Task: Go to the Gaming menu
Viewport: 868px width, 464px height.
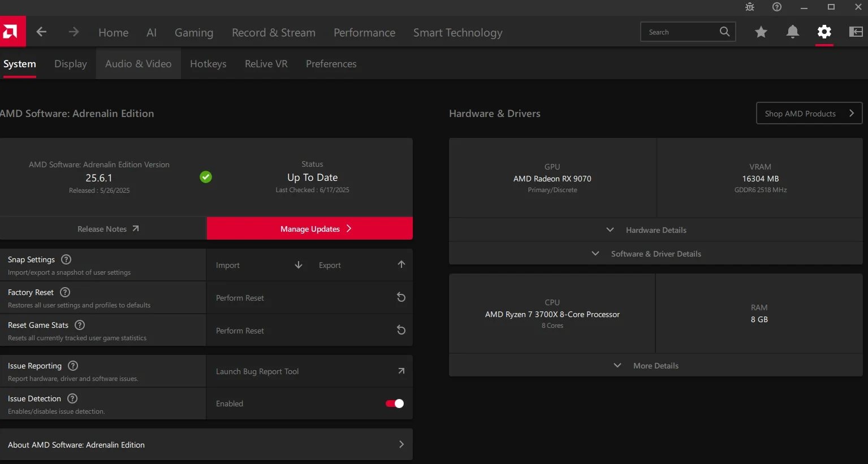Action: pos(194,33)
